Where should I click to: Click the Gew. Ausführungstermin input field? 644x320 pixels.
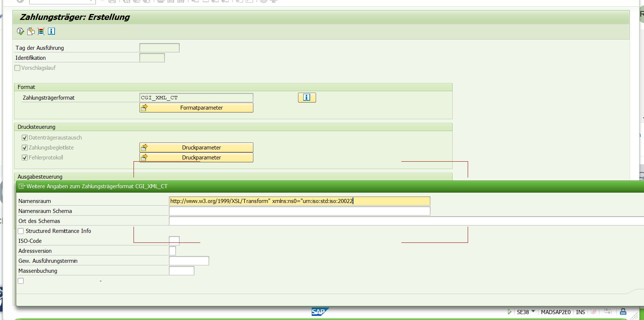(x=189, y=261)
